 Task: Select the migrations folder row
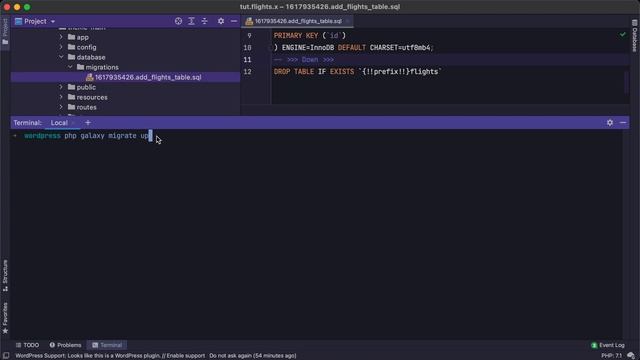pos(126,67)
